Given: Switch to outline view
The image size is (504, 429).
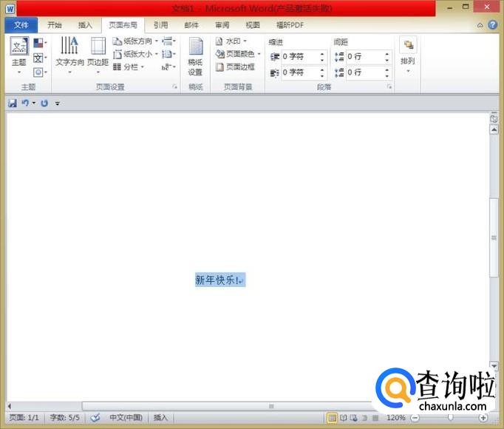Looking at the screenshot, I should click(x=364, y=418).
